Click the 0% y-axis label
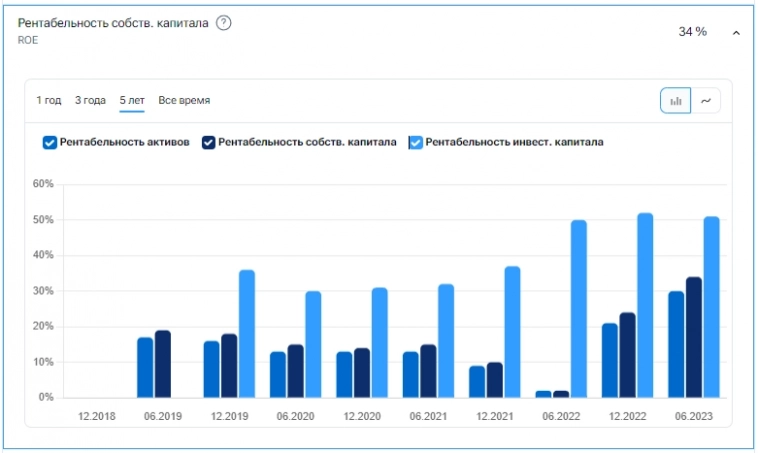The width and height of the screenshot is (758, 453). pyautogui.click(x=46, y=397)
